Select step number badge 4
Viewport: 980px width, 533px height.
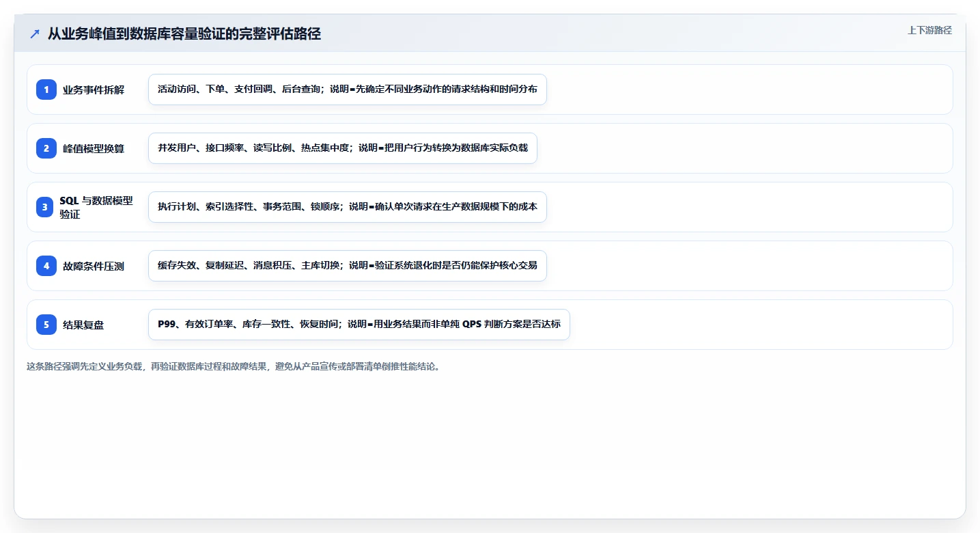pyautogui.click(x=46, y=266)
